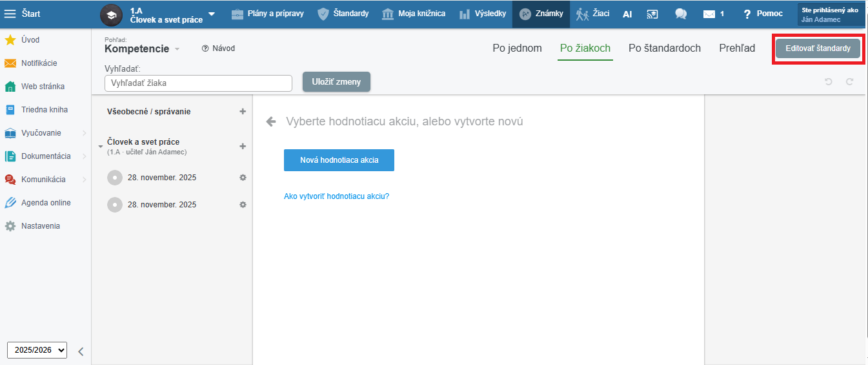This screenshot has width=868, height=365.
Task: Click the screen cast icon in top bar
Action: (653, 14)
